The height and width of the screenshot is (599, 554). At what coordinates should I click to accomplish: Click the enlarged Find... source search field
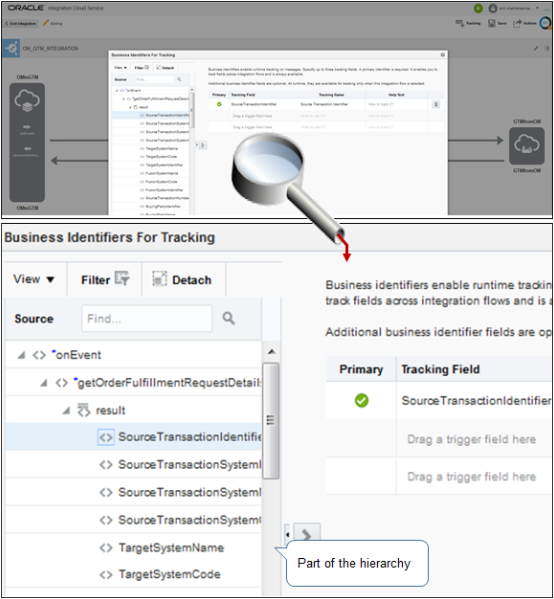(x=147, y=318)
